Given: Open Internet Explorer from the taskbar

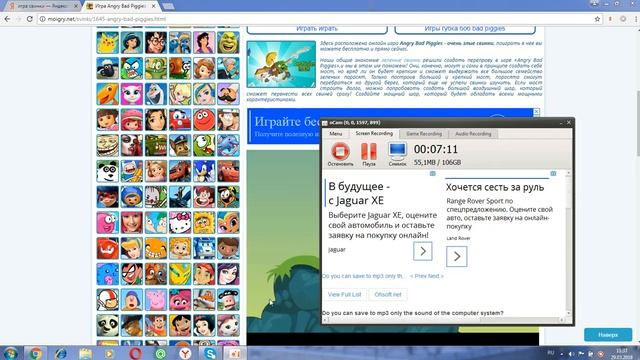Looking at the screenshot, I should [x=61, y=353].
